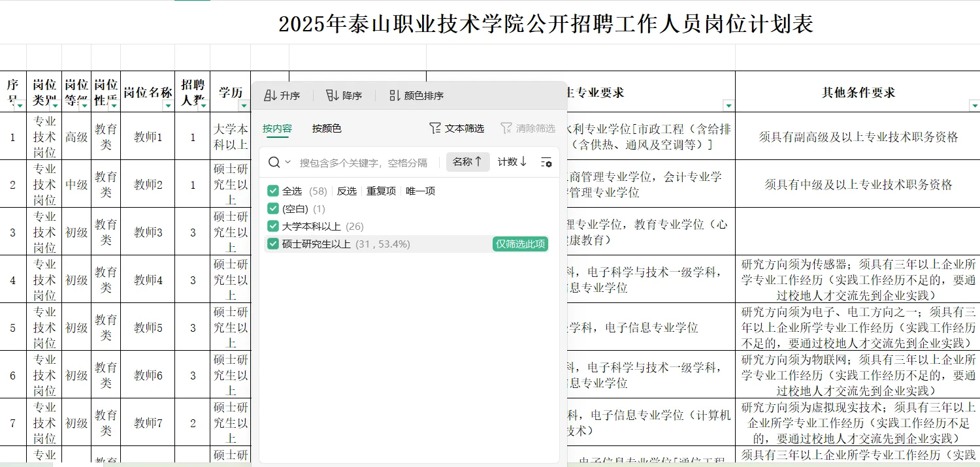Click 仅筛选此项 green button
The height and width of the screenshot is (467, 980).
(x=520, y=244)
